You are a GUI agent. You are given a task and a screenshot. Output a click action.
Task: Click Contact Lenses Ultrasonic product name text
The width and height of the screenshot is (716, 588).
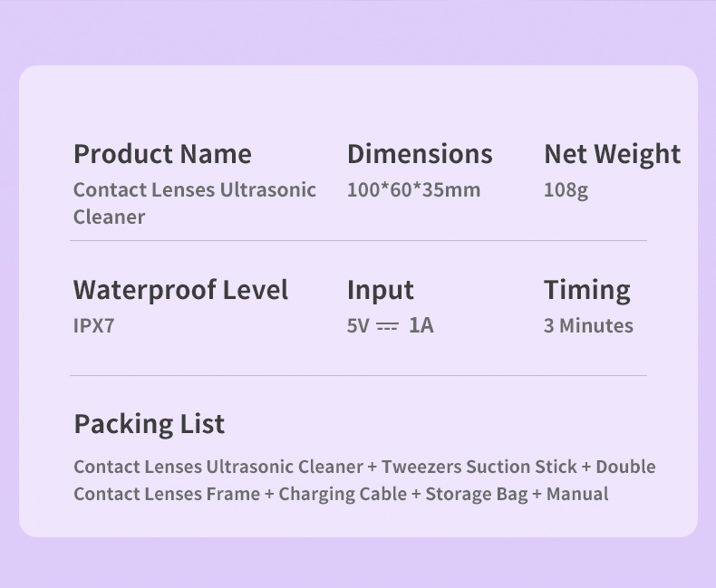[195, 190]
